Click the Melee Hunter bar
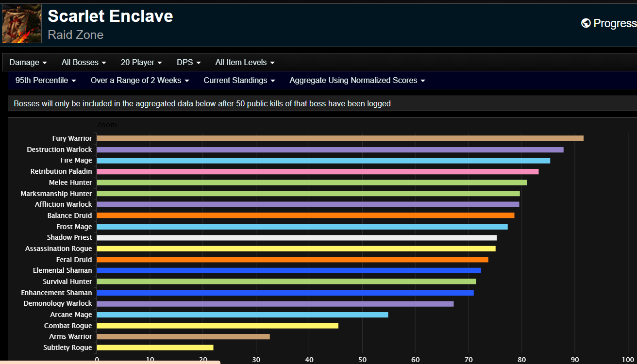 tap(312, 182)
